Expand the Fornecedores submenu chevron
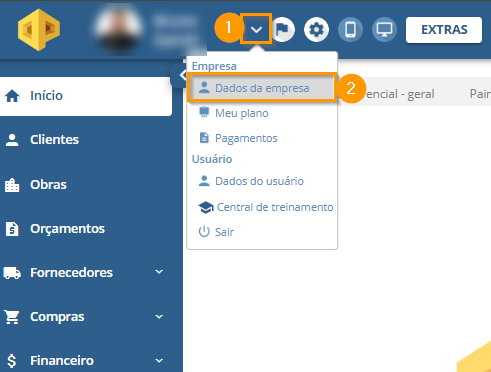The image size is (491, 372). (159, 272)
